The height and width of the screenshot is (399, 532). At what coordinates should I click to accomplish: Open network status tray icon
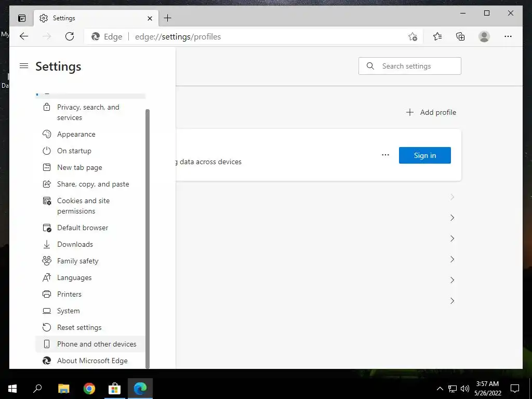[x=453, y=389]
